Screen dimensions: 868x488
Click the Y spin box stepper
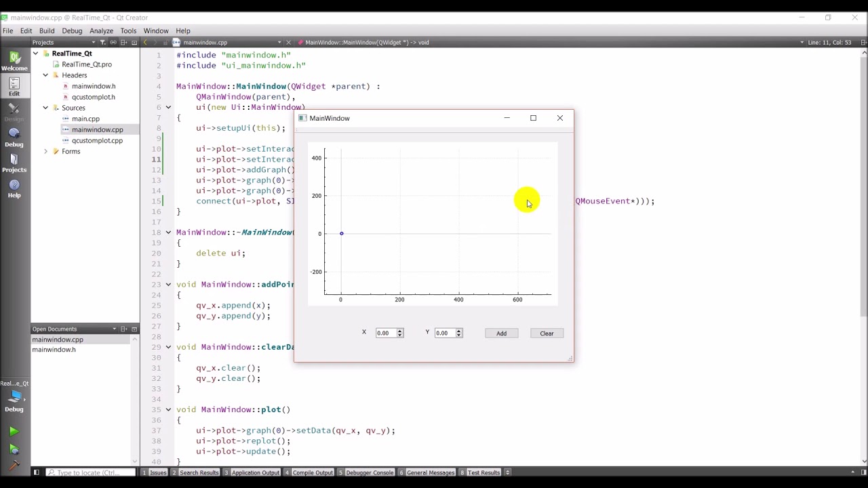pos(458,333)
